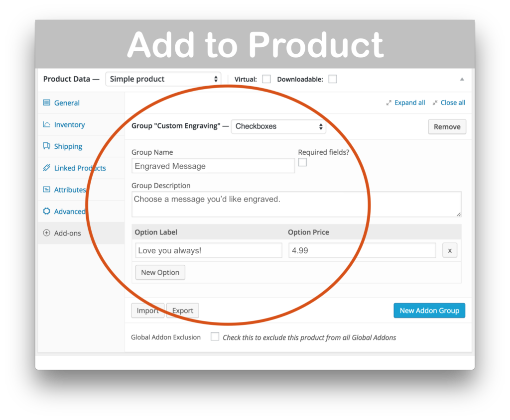Click the Export button
The height and width of the screenshot is (420, 510).
(182, 310)
